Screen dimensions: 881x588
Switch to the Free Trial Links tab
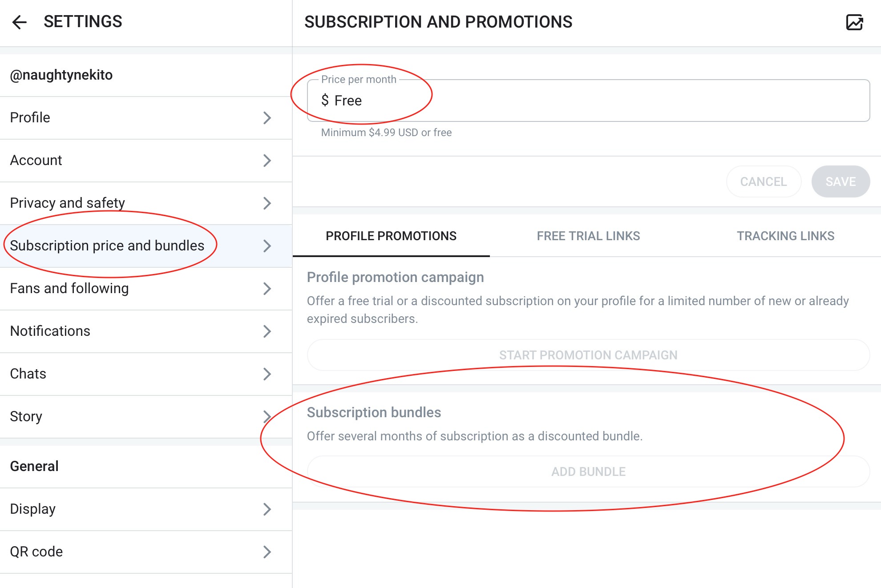[588, 236]
